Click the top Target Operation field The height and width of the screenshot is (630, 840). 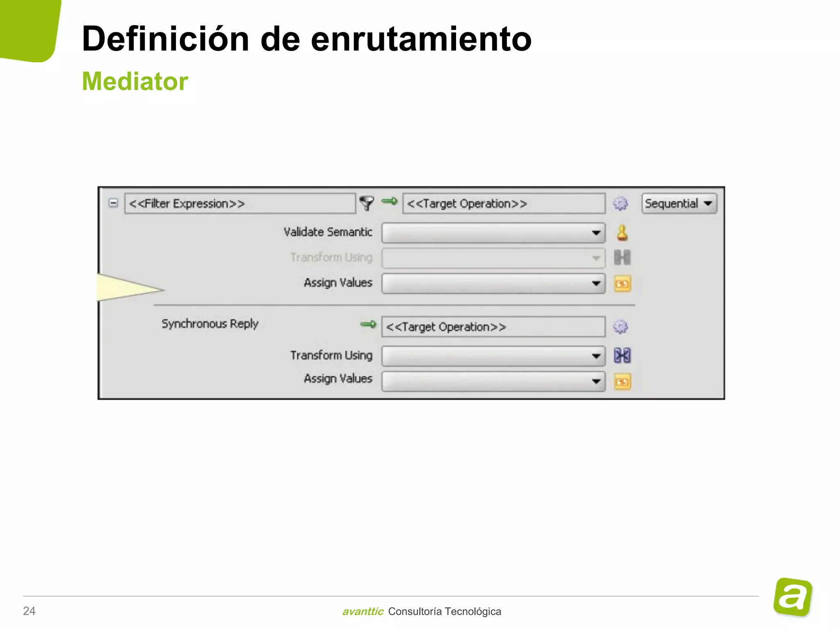point(504,203)
